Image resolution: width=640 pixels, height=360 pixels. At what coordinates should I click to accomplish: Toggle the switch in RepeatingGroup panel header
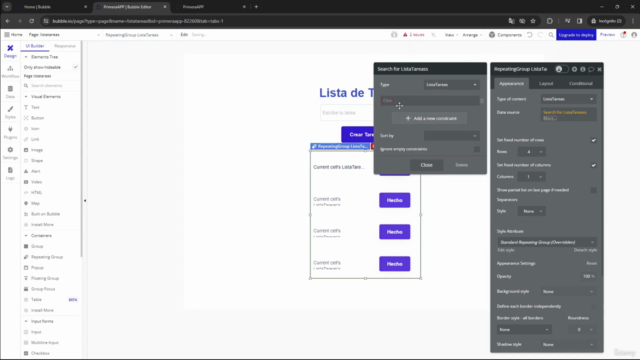pyautogui.click(x=561, y=69)
